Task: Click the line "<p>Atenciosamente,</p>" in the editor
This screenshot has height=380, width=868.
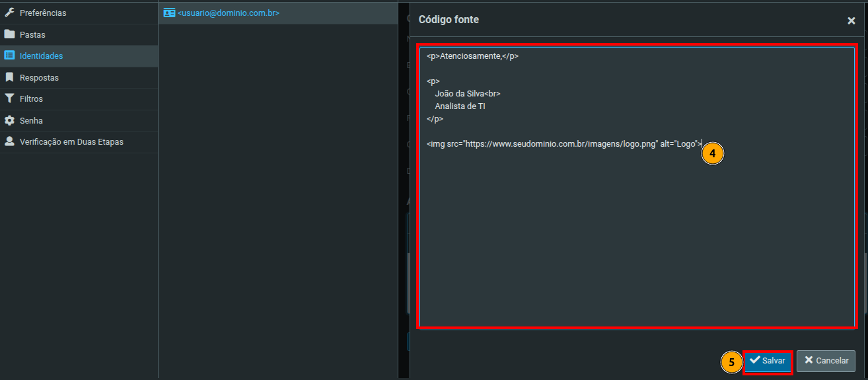Action: [472, 56]
